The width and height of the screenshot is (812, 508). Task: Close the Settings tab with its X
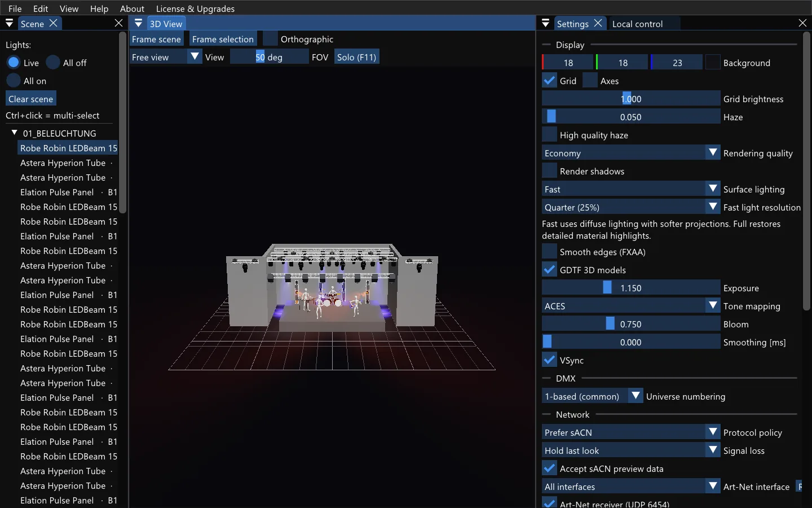coord(598,23)
